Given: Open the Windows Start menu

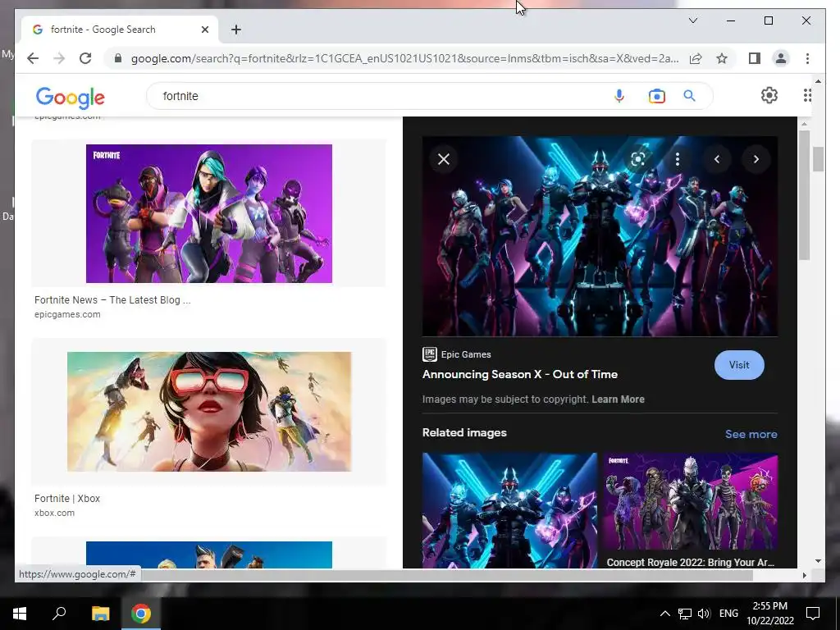Looking at the screenshot, I should tap(20, 614).
